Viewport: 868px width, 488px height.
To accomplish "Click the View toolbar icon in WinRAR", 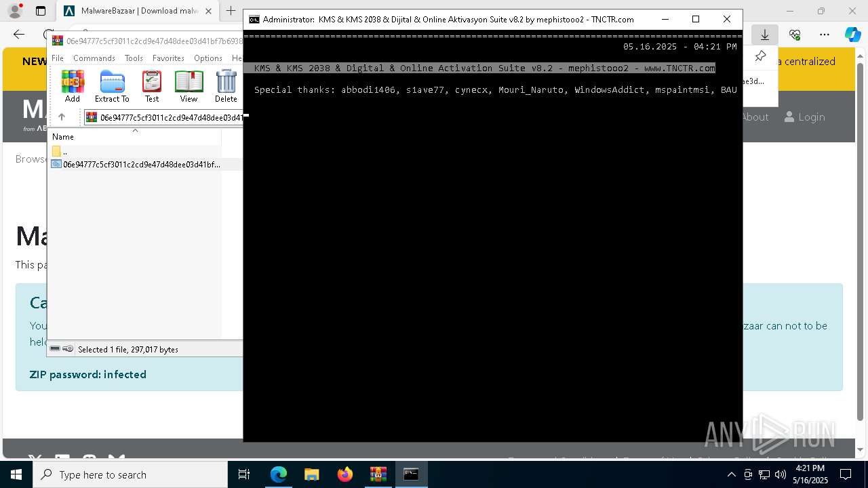I will (x=189, y=86).
